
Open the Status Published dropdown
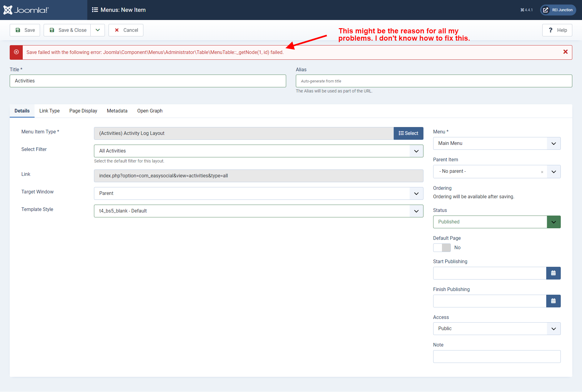tap(554, 222)
